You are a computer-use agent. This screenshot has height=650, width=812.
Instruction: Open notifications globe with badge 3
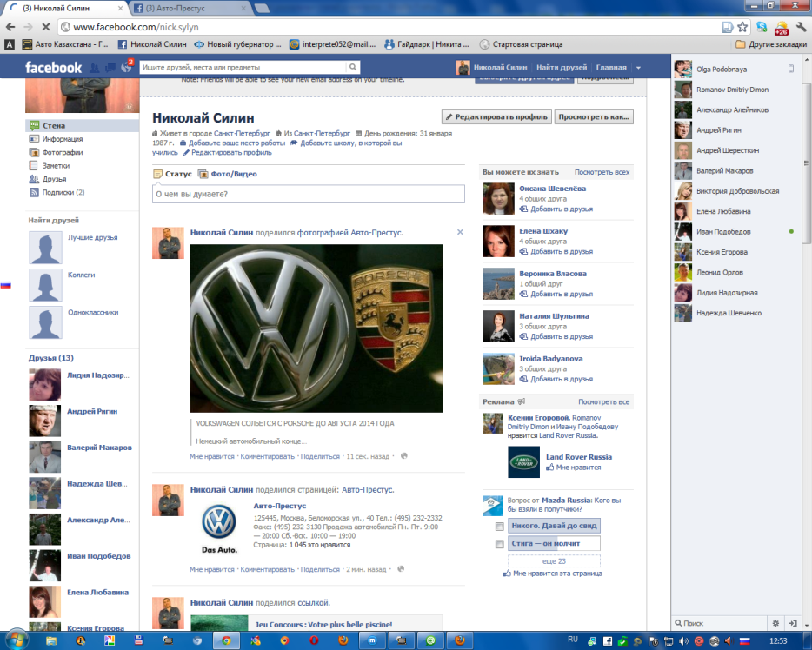pos(127,66)
